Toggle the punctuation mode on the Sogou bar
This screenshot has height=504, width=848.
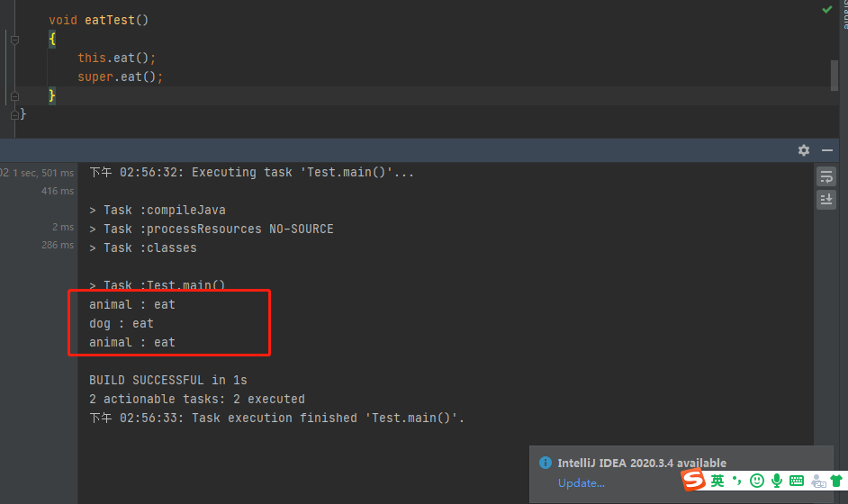pyautogui.click(x=736, y=481)
